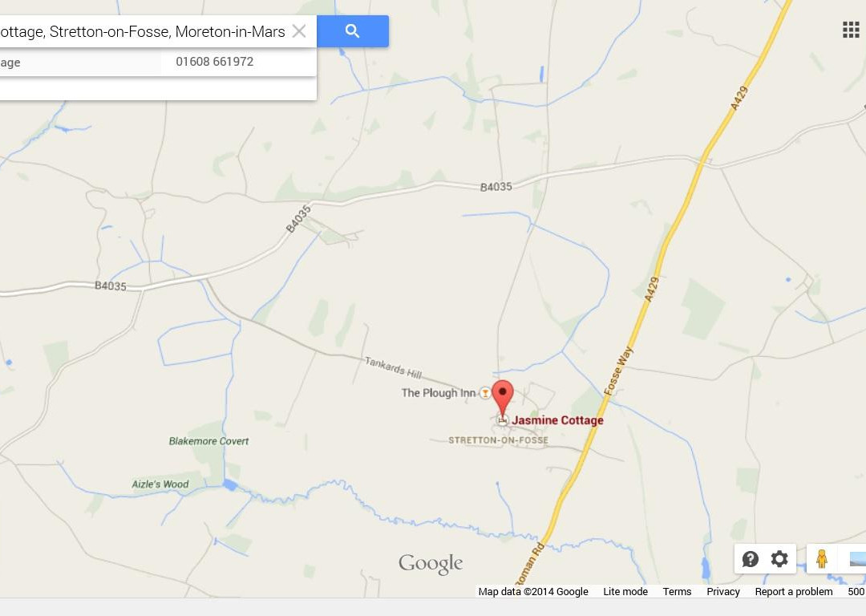Click the Google logo on the map
Screen dimensions: 866x616
pyautogui.click(x=431, y=564)
